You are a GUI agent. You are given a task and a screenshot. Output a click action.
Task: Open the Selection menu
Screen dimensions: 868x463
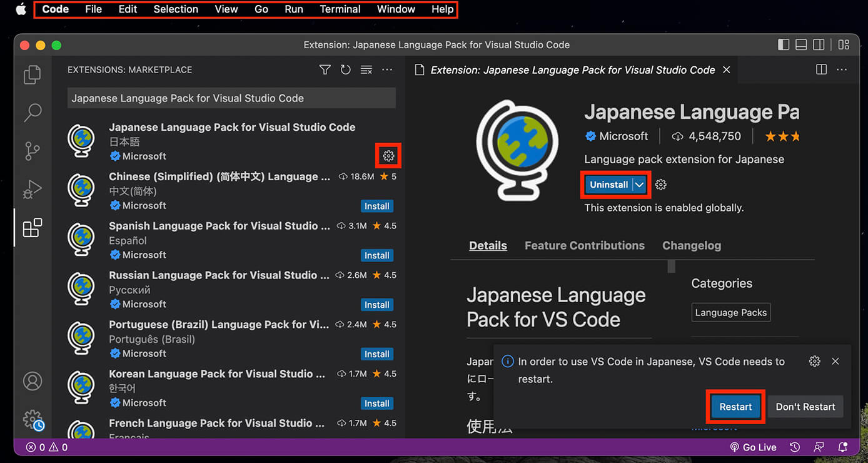coord(176,9)
